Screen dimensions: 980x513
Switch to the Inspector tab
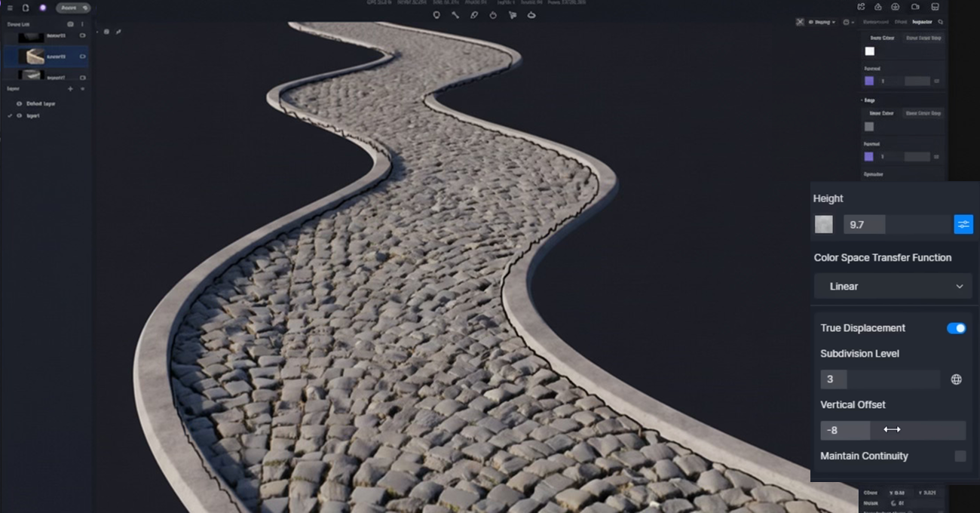coord(920,22)
